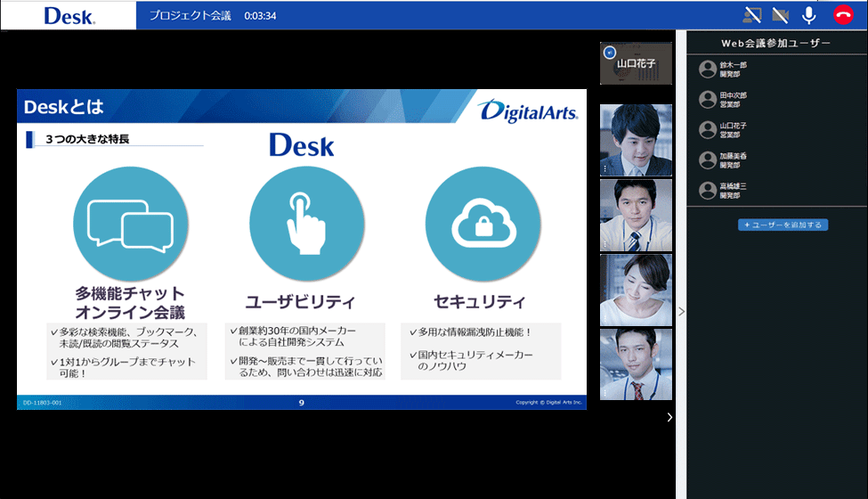Click ユーザーを追加する button
The width and height of the screenshot is (868, 499).
pos(783,225)
